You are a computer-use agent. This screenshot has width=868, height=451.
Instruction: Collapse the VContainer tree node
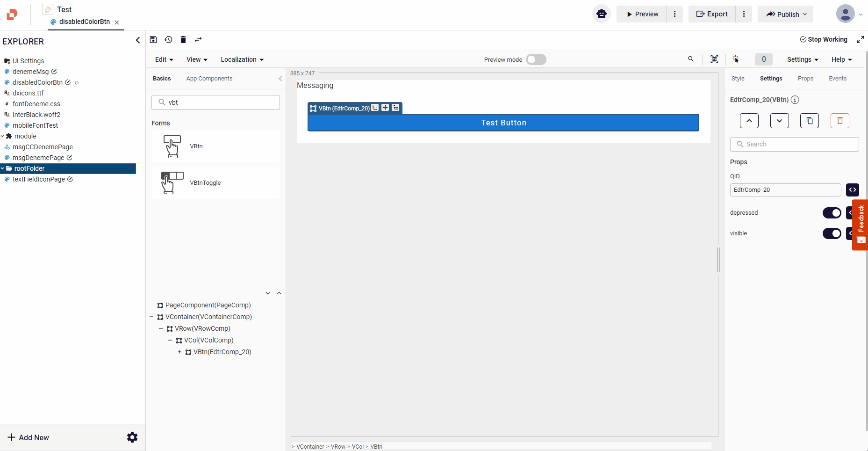tap(151, 317)
